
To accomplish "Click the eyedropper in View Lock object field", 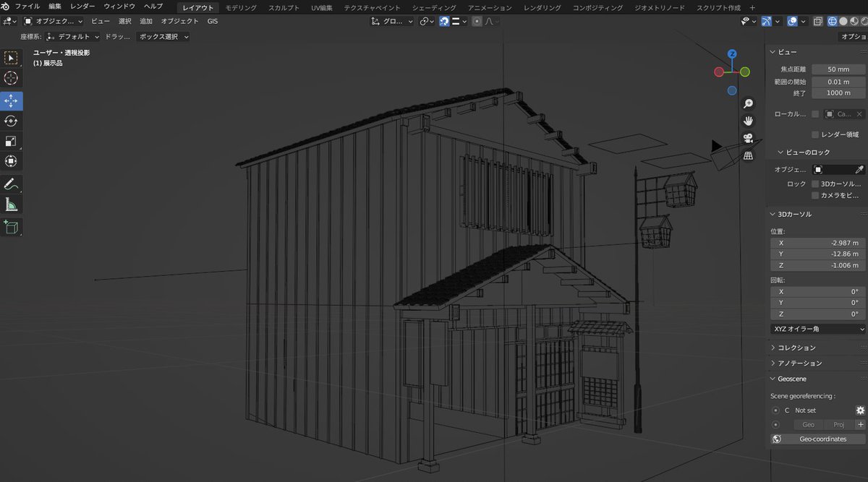I will [859, 169].
